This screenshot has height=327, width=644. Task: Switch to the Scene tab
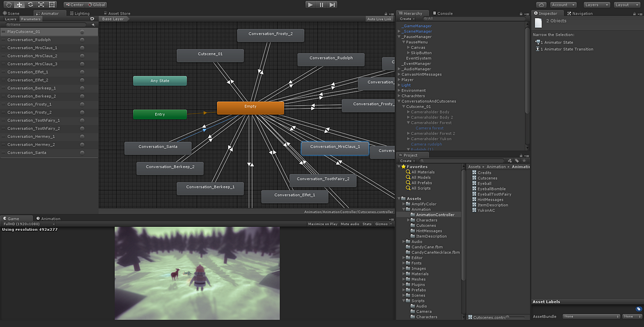pyautogui.click(x=11, y=13)
